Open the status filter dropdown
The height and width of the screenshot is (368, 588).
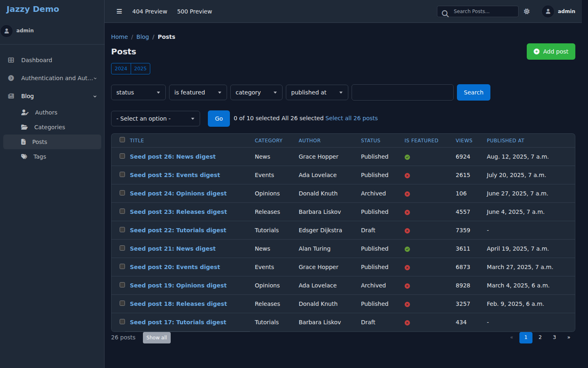(x=138, y=92)
